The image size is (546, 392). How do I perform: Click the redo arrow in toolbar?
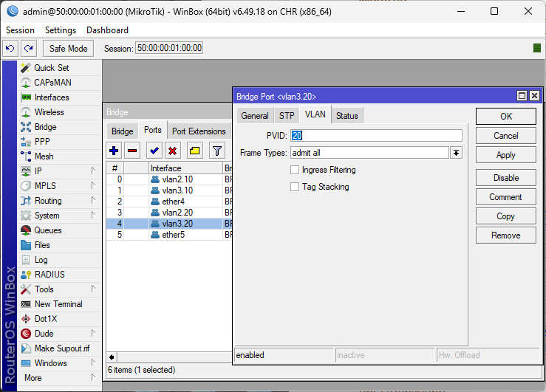(x=28, y=48)
